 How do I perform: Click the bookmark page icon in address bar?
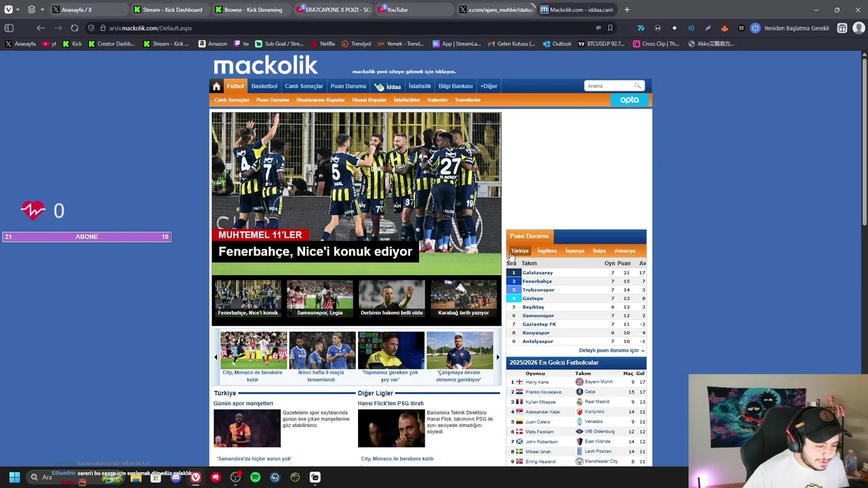click(x=610, y=28)
